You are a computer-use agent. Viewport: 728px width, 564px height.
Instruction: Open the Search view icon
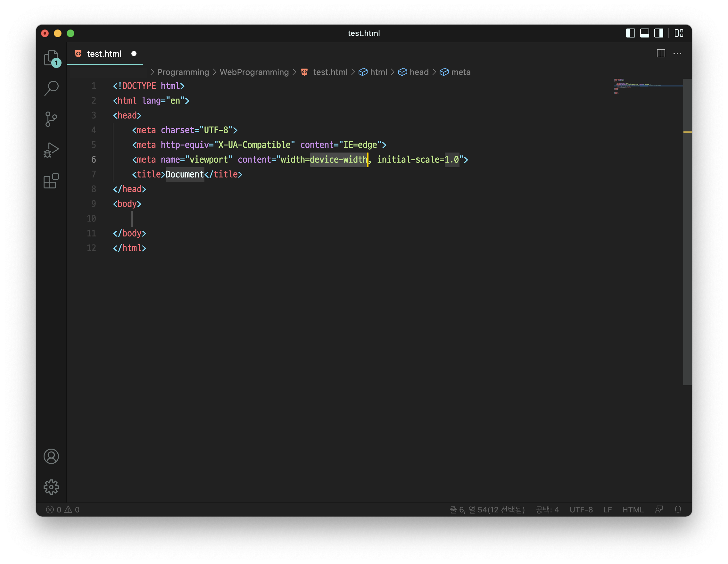pyautogui.click(x=51, y=88)
